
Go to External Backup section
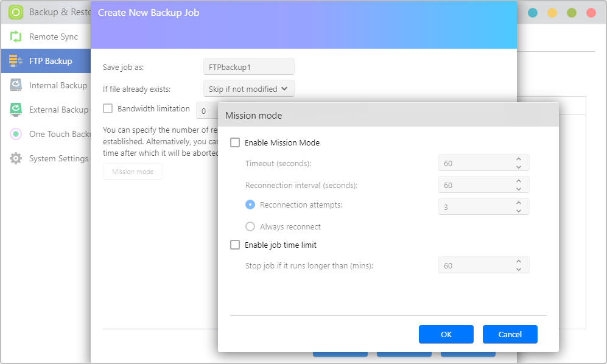46,110
